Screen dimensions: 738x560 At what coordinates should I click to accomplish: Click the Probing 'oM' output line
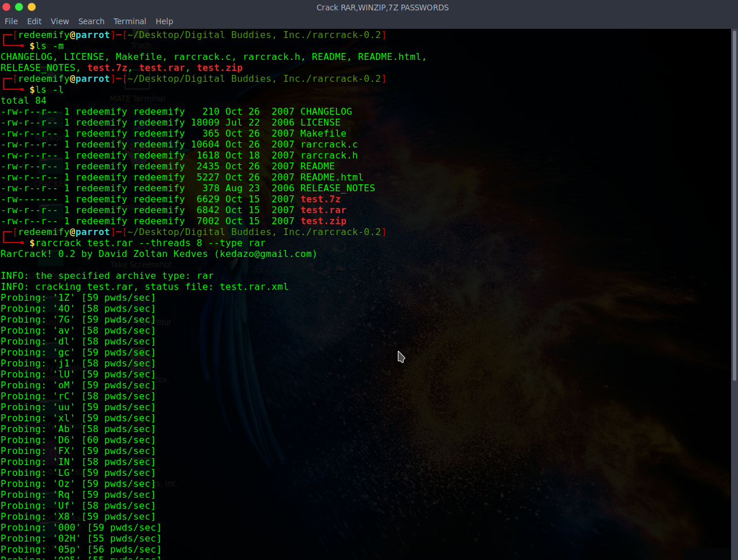pos(78,385)
